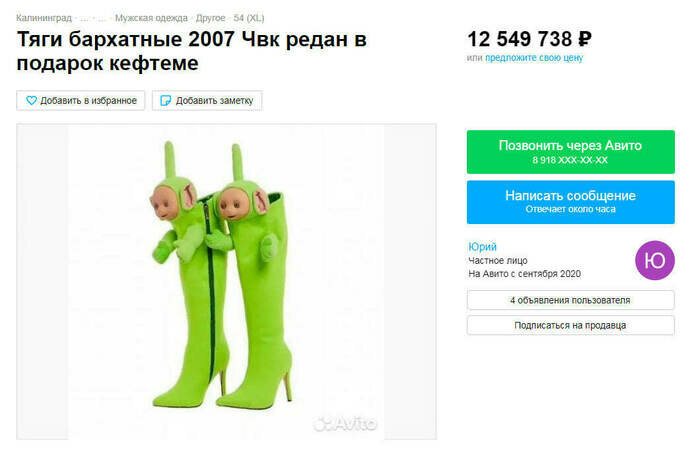Send message via Написать сообщение

pos(571,202)
